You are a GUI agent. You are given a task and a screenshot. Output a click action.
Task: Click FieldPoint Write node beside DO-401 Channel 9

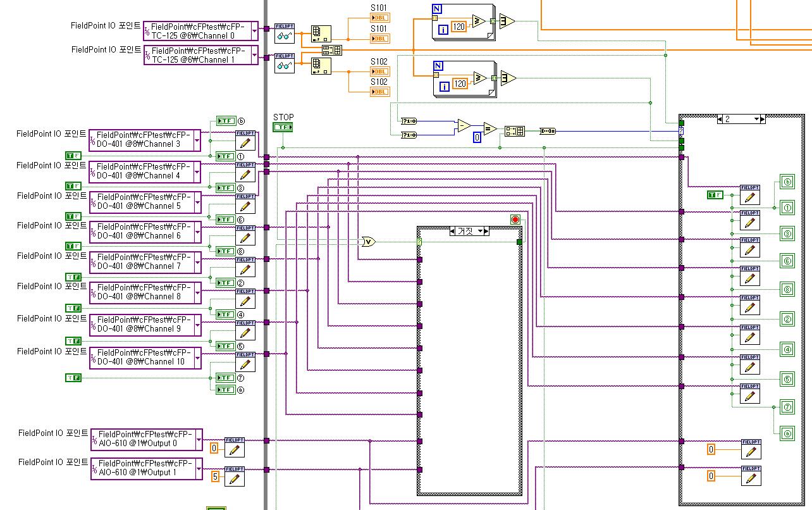pyautogui.click(x=245, y=330)
